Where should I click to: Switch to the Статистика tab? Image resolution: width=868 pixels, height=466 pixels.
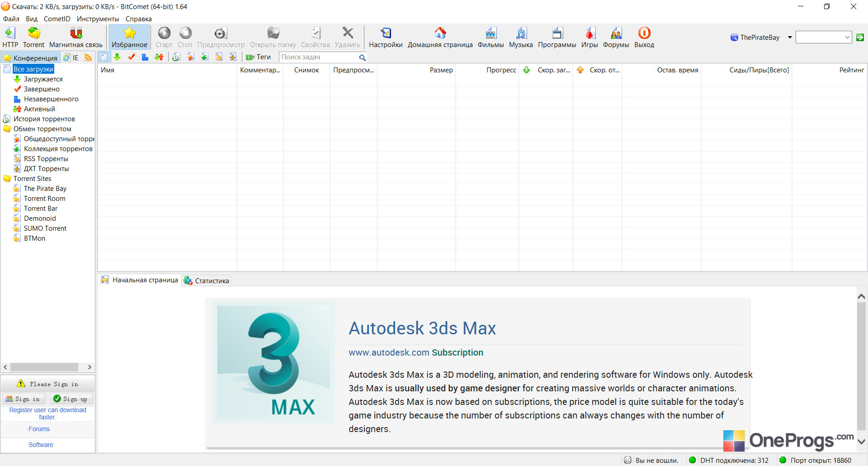tap(207, 281)
